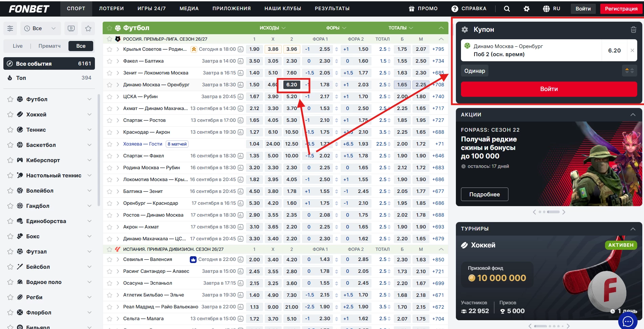This screenshot has width=644, height=329.
Task: Click Подробнее on FONPASS promo
Action: 484,194
